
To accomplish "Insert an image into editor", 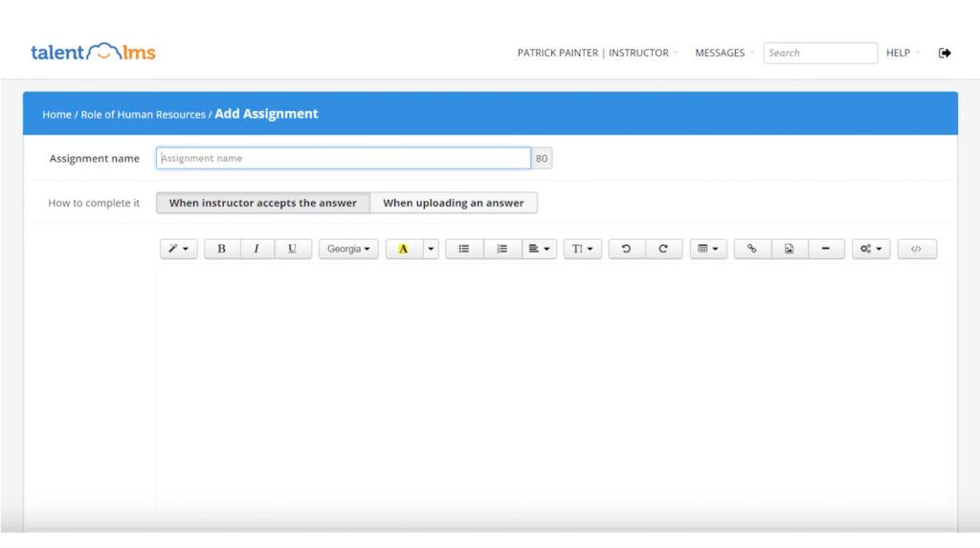I will 790,249.
